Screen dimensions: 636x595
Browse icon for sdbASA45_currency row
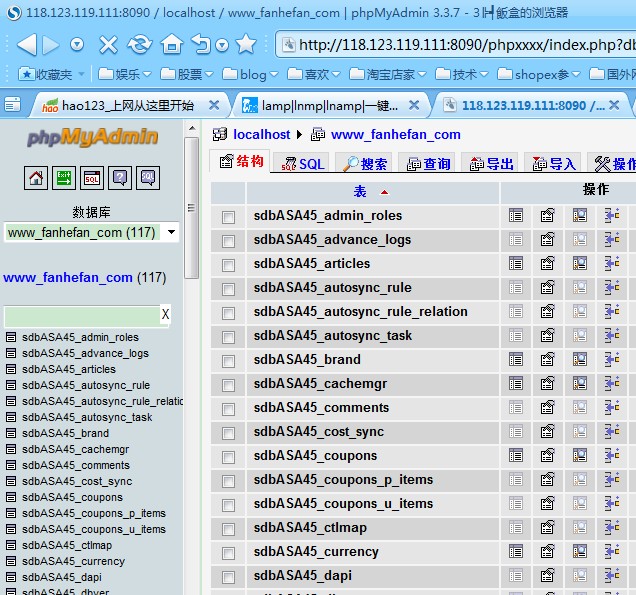point(516,552)
